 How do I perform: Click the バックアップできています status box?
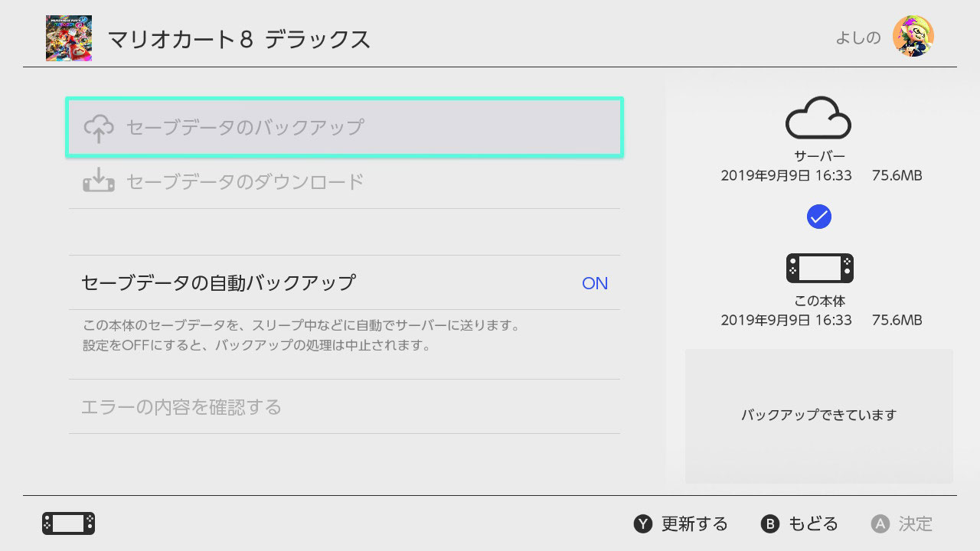pyautogui.click(x=818, y=416)
